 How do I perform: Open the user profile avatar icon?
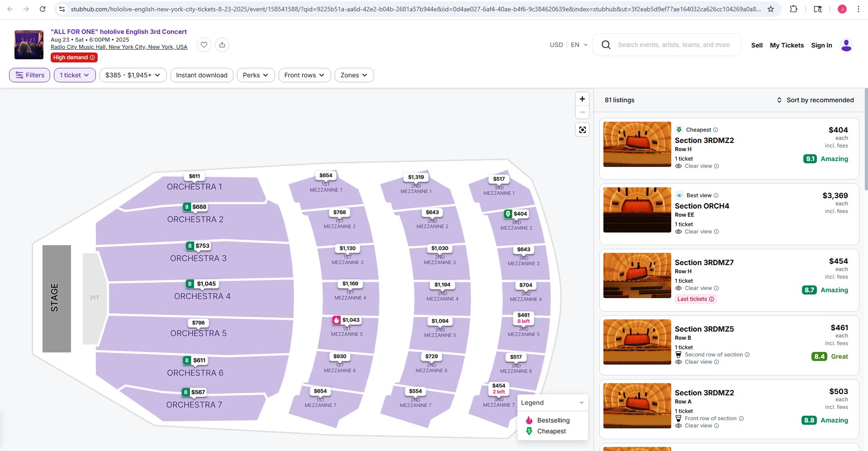pyautogui.click(x=846, y=45)
